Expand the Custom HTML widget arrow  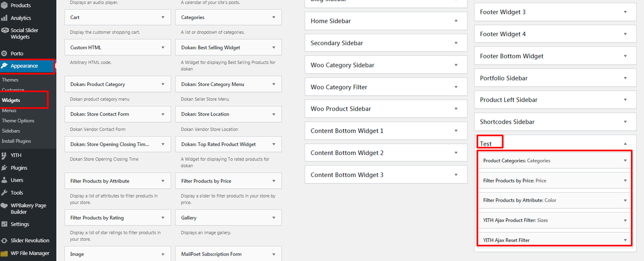pyautogui.click(x=163, y=48)
